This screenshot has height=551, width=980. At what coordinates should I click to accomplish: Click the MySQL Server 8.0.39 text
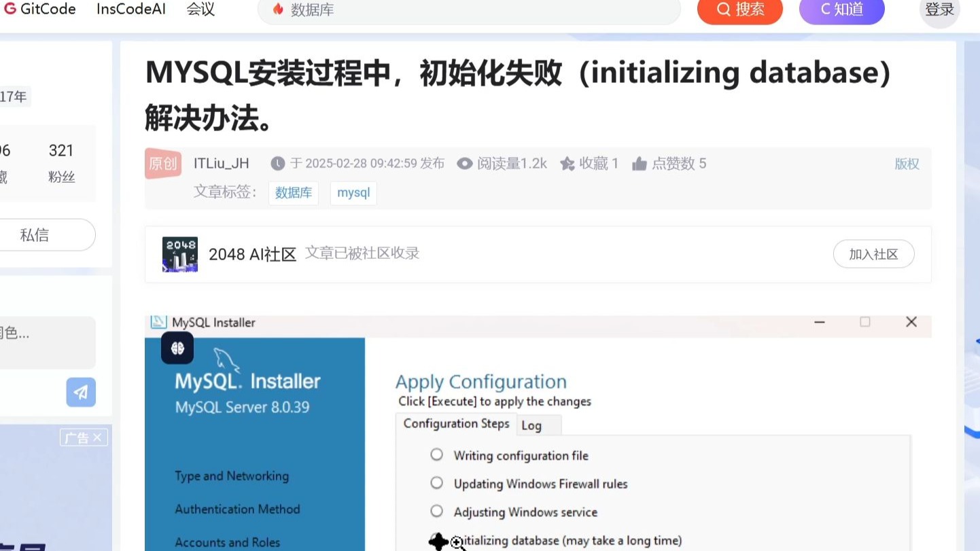[242, 407]
